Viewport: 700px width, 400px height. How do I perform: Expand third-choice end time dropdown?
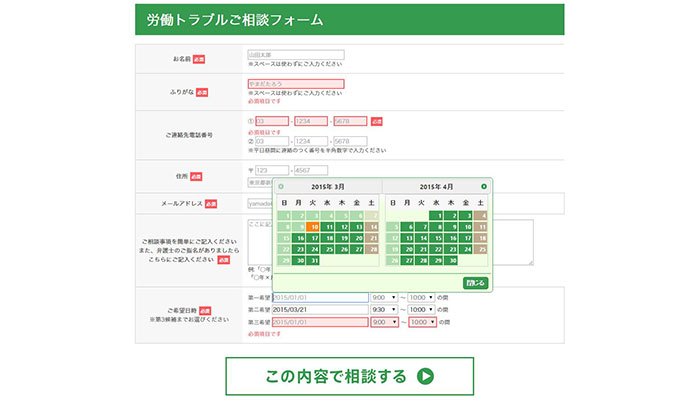422,322
